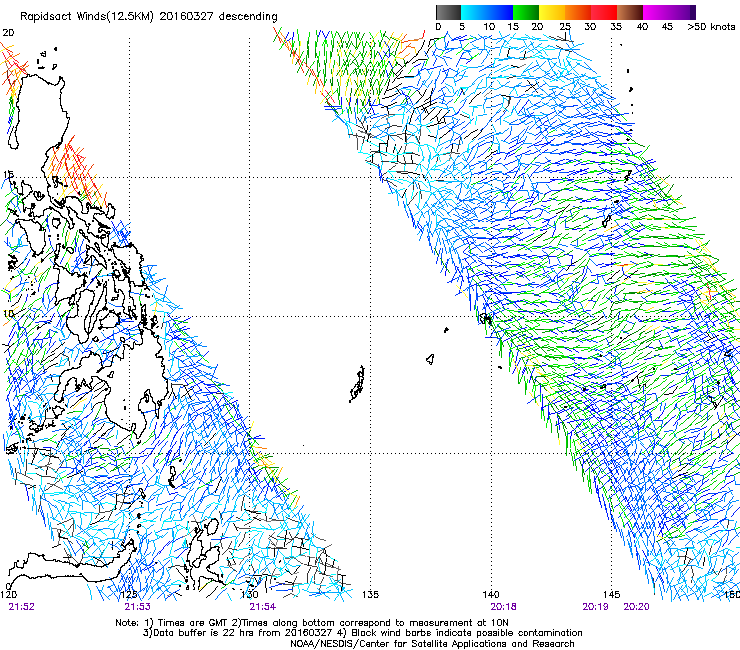The height and width of the screenshot is (650, 740).
Task: Click the brown 35-40 knots legend segment
Action: tap(630, 12)
